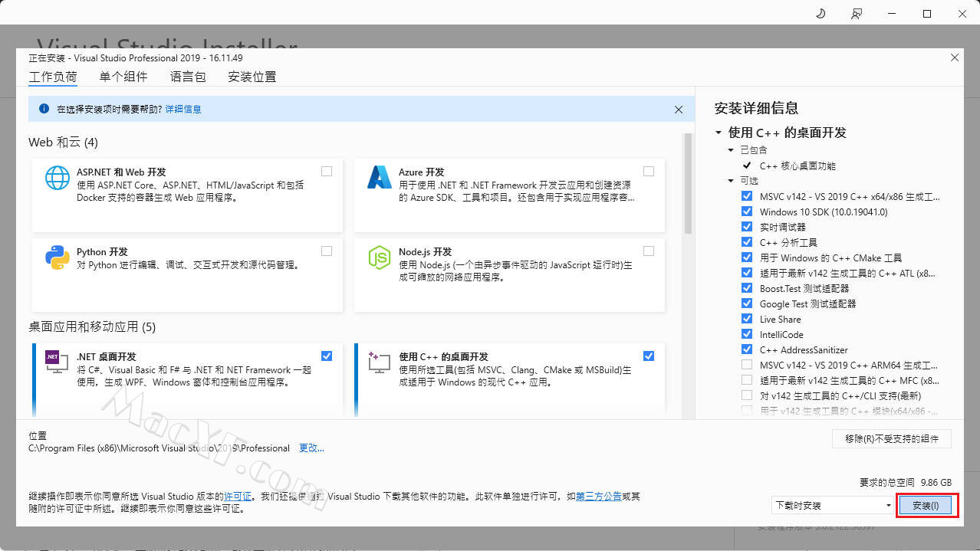Uncheck the .NET 桌面开发 workload checkbox
Screen dimensions: 980x551
pyautogui.click(x=327, y=356)
